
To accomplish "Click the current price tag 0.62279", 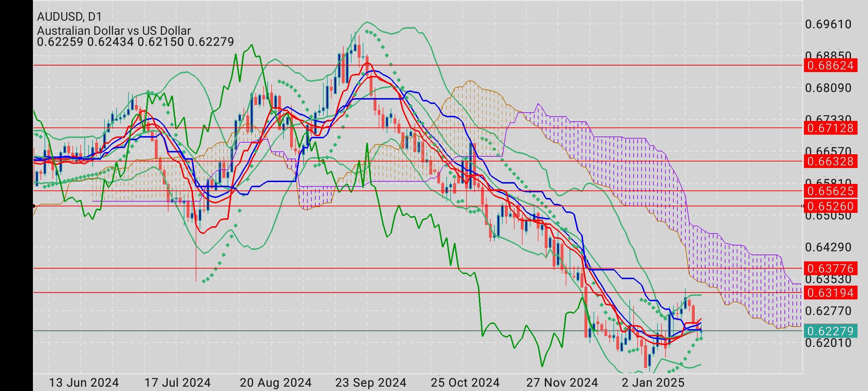I will click(x=830, y=331).
